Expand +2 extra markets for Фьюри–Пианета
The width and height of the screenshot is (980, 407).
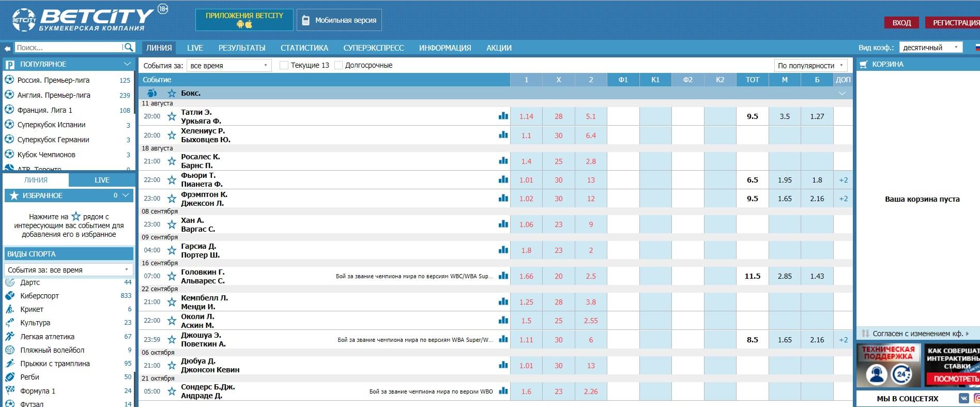coord(843,180)
